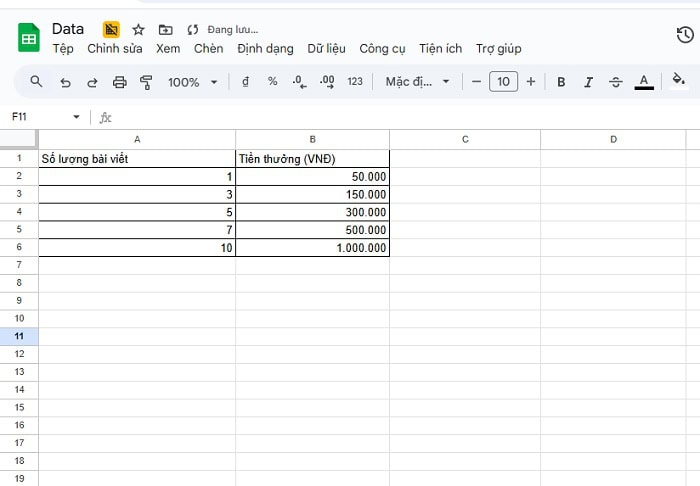The height and width of the screenshot is (486, 700).
Task: Select cell containing 1.000.000
Action: (x=312, y=248)
